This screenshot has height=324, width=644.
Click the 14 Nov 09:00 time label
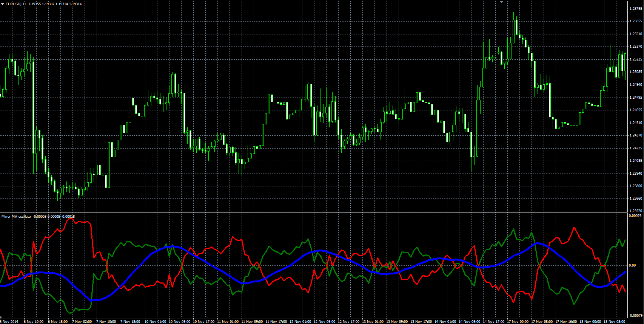pos(470,322)
